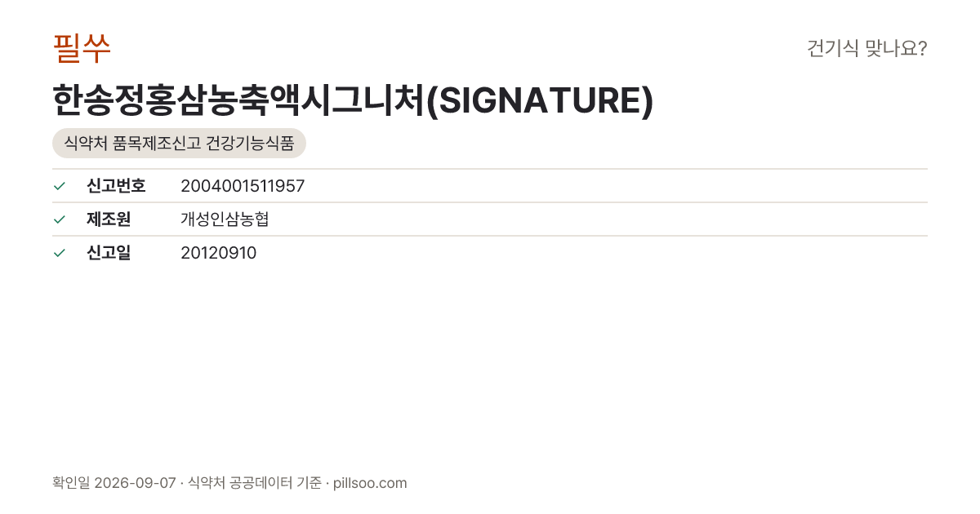Open the pillsoo.com footer link
The width and height of the screenshot is (980, 514).
click(x=370, y=483)
